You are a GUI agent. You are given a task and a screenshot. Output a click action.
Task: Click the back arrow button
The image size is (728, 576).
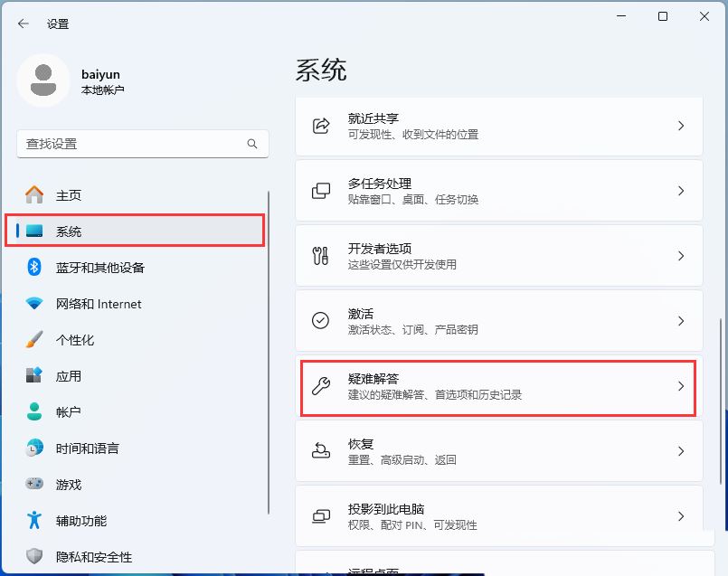22,24
